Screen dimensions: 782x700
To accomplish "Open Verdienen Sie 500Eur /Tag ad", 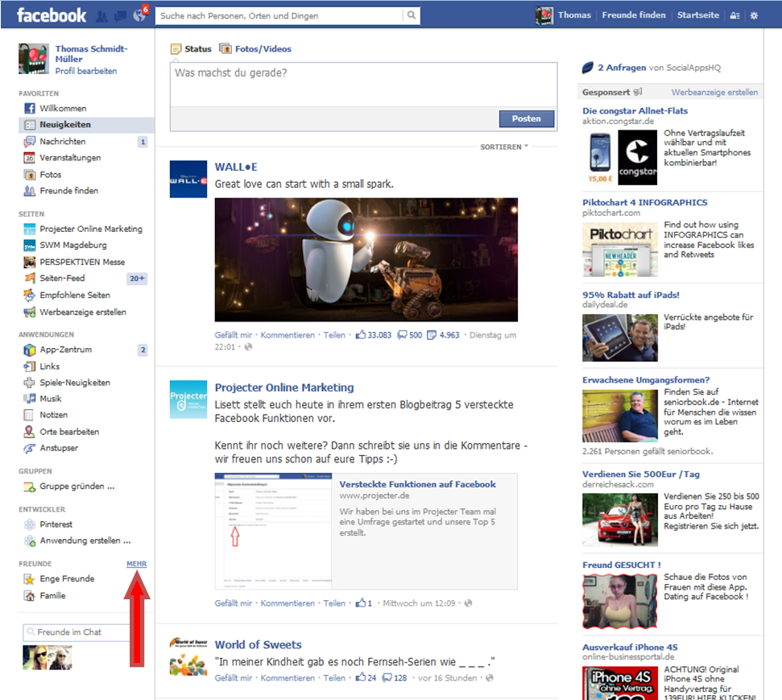I will pyautogui.click(x=641, y=474).
